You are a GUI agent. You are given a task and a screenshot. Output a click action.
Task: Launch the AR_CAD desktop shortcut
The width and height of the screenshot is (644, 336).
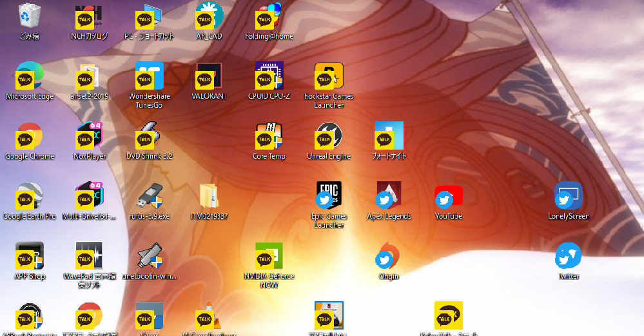pyautogui.click(x=209, y=16)
